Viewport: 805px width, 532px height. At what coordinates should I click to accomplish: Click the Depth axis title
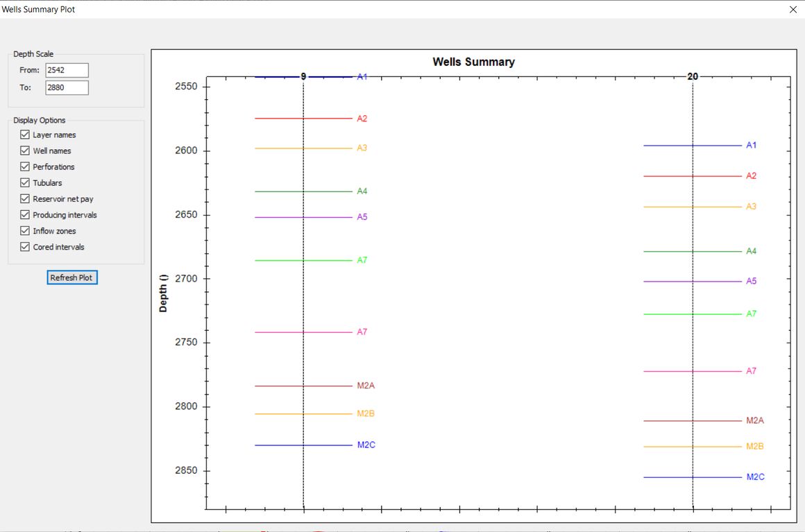point(164,293)
